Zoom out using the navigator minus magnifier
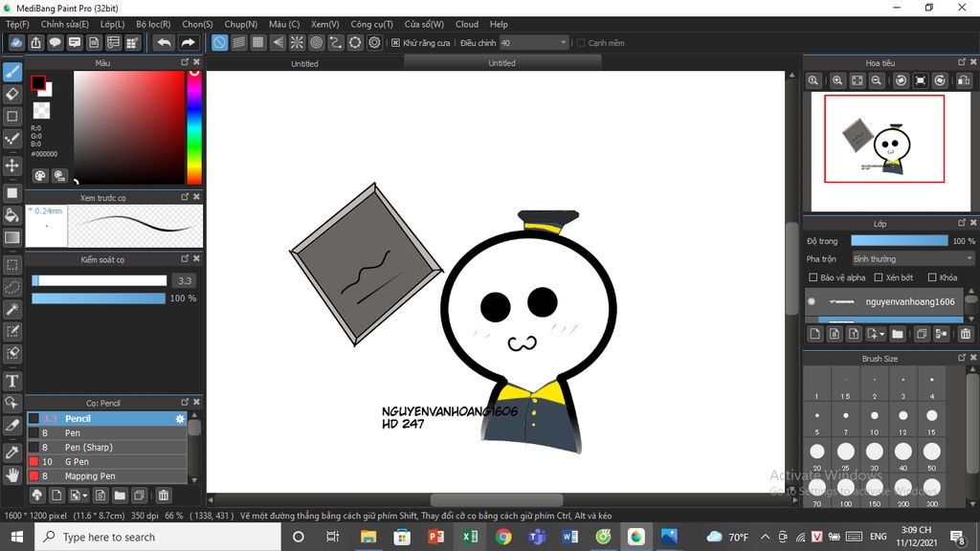The width and height of the screenshot is (980, 551). pyautogui.click(x=877, y=80)
